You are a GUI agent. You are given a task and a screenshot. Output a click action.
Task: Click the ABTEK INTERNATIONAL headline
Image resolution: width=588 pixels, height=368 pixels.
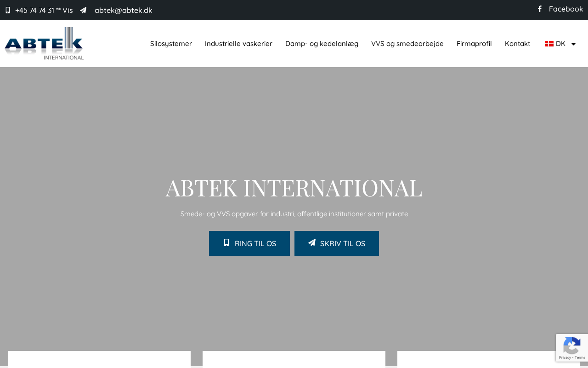click(294, 188)
